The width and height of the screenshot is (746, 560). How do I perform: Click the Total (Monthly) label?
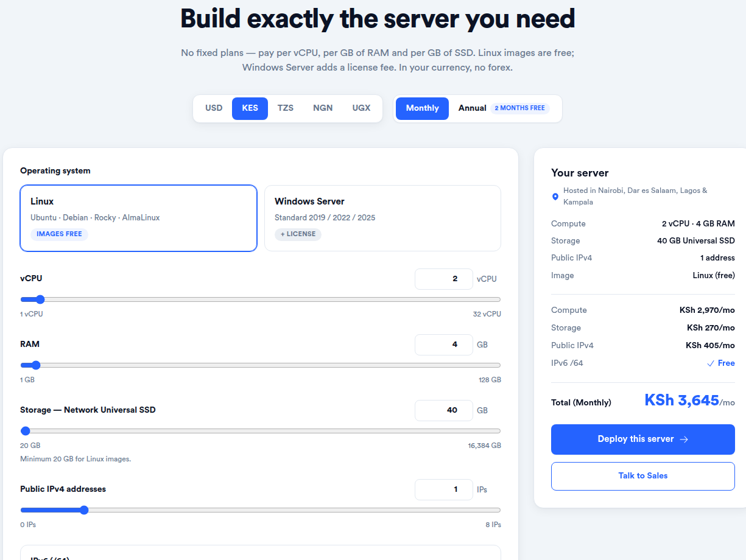point(581,403)
